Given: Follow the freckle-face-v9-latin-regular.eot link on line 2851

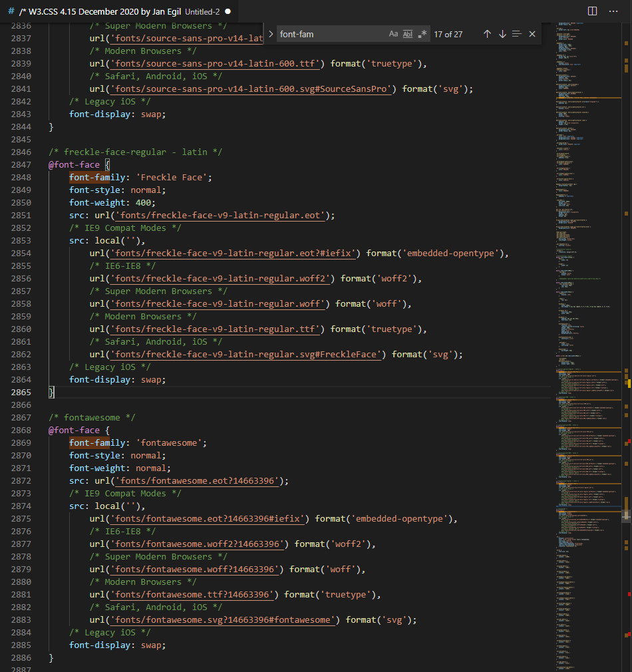Looking at the screenshot, I should click(x=220, y=216).
